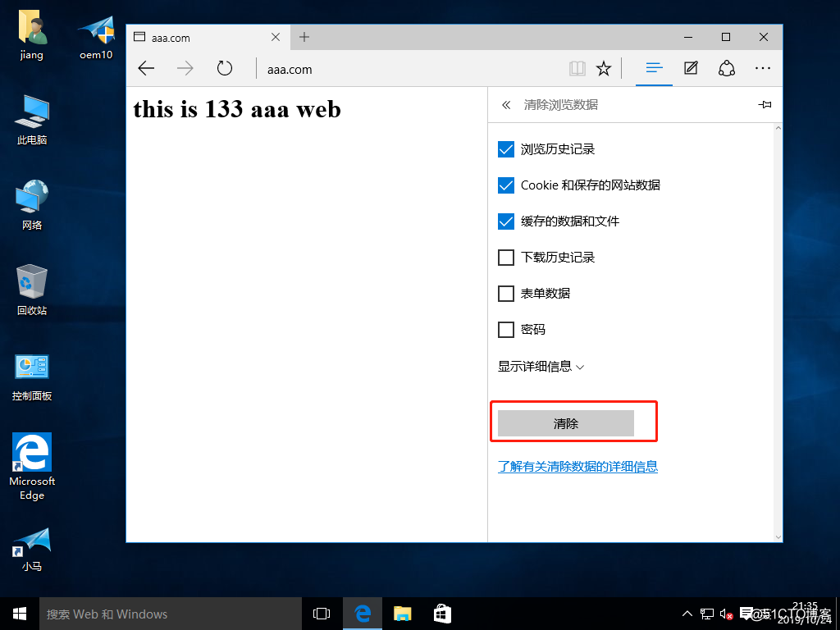This screenshot has height=630, width=840.
Task: Open the Edge Hub panel
Action: pos(654,69)
